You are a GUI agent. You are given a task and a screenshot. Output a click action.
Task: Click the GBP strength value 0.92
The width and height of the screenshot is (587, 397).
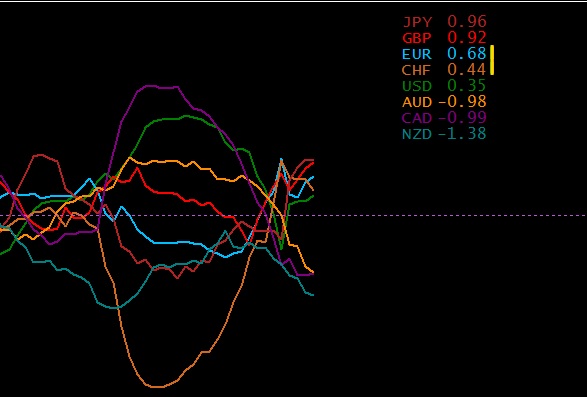(x=467, y=38)
